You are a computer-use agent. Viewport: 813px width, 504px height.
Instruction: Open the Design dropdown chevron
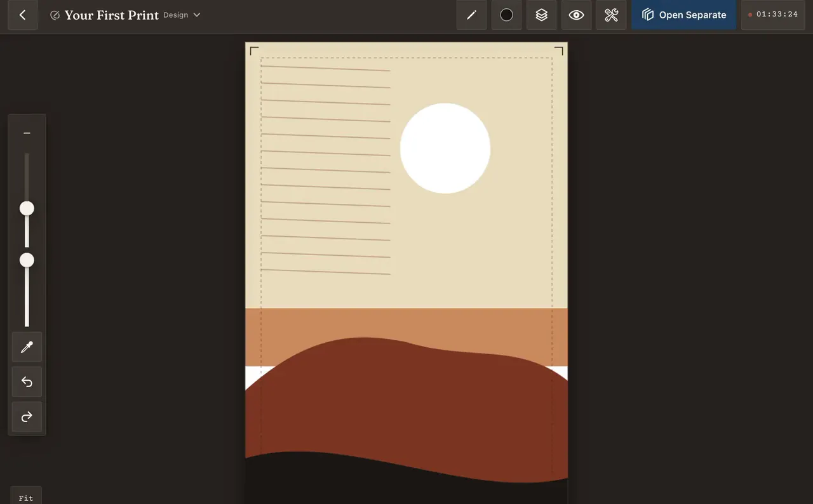point(196,15)
